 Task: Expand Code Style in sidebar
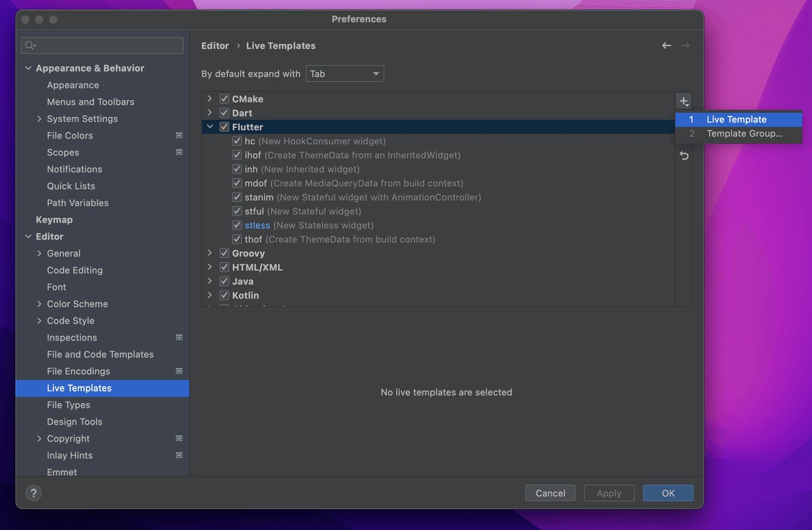click(39, 321)
